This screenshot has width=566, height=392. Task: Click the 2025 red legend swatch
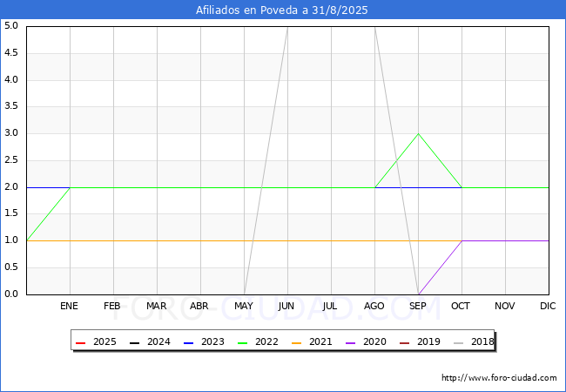[x=81, y=342]
